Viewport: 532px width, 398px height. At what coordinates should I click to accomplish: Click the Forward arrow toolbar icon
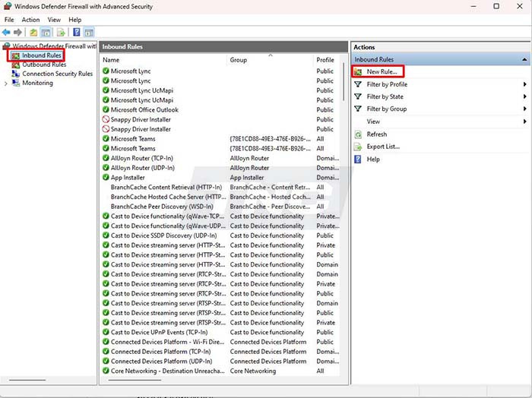coord(17,32)
